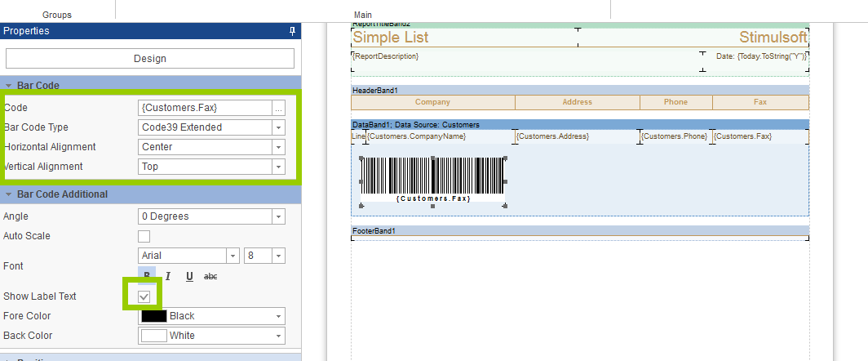Open Angle dropdown
868x361 pixels.
pyautogui.click(x=278, y=216)
